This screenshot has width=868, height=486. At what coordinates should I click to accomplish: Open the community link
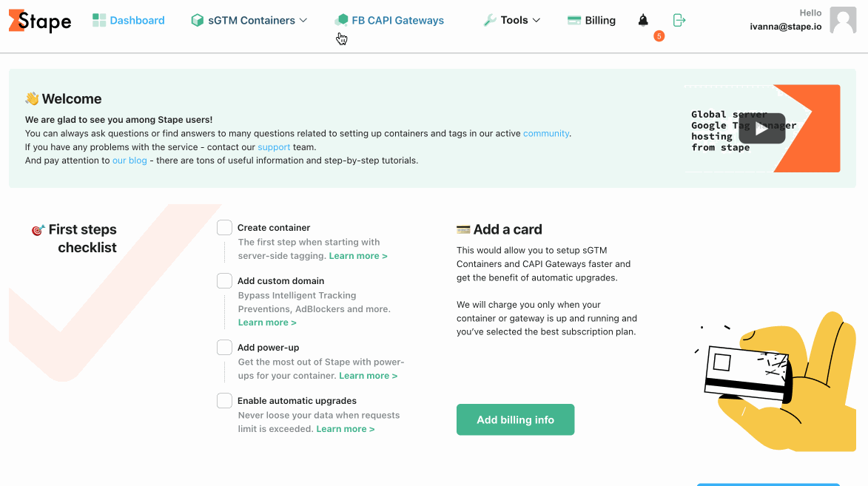546,133
